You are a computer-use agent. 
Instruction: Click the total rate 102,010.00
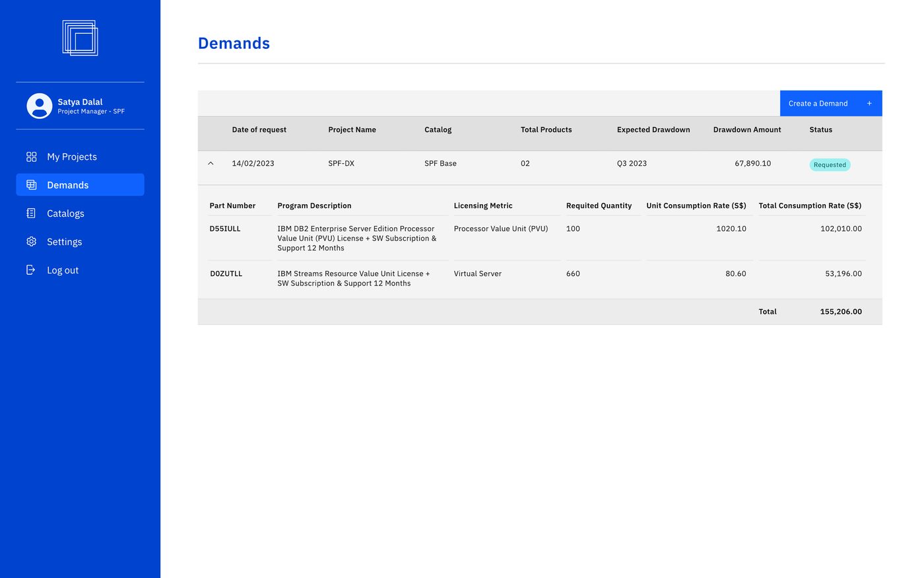coord(841,229)
